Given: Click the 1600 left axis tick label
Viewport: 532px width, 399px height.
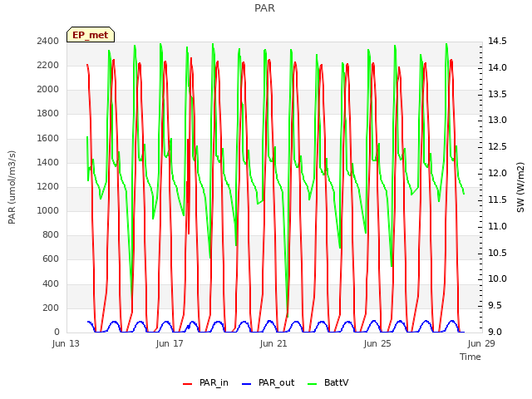Looking at the screenshot, I should pyautogui.click(x=48, y=139).
